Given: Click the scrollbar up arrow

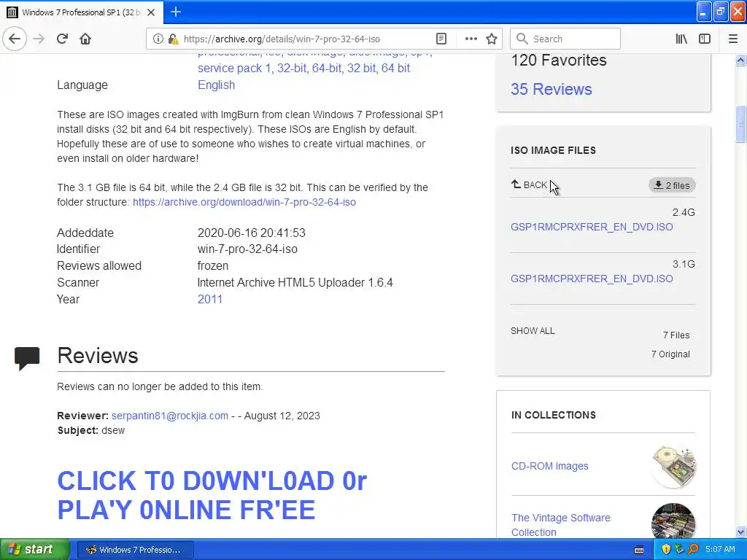Looking at the screenshot, I should tap(740, 61).
